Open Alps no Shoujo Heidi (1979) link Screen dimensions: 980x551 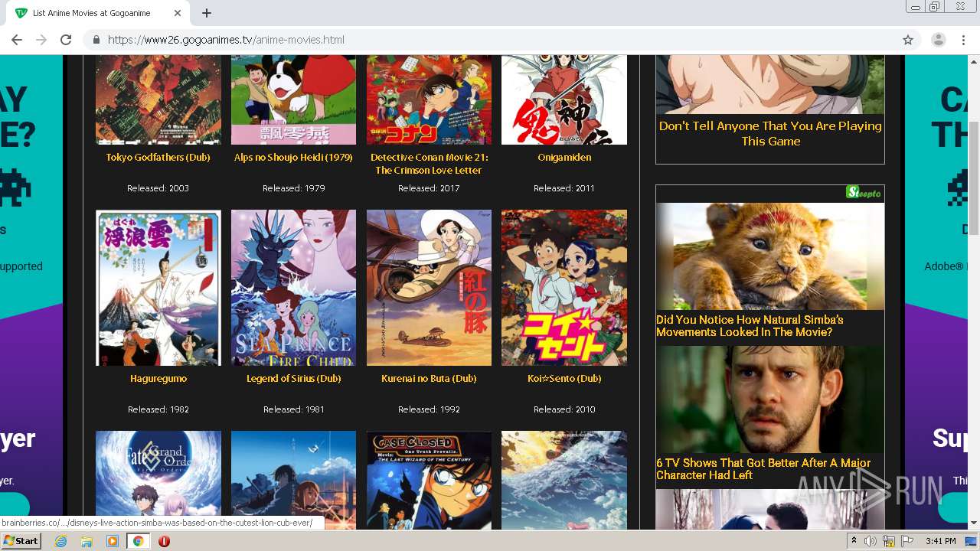(293, 157)
